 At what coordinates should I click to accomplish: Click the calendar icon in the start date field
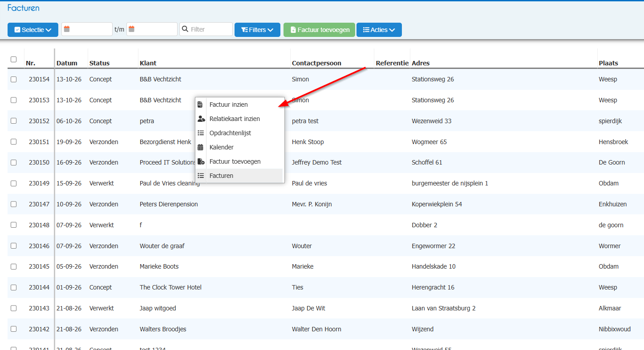click(67, 29)
